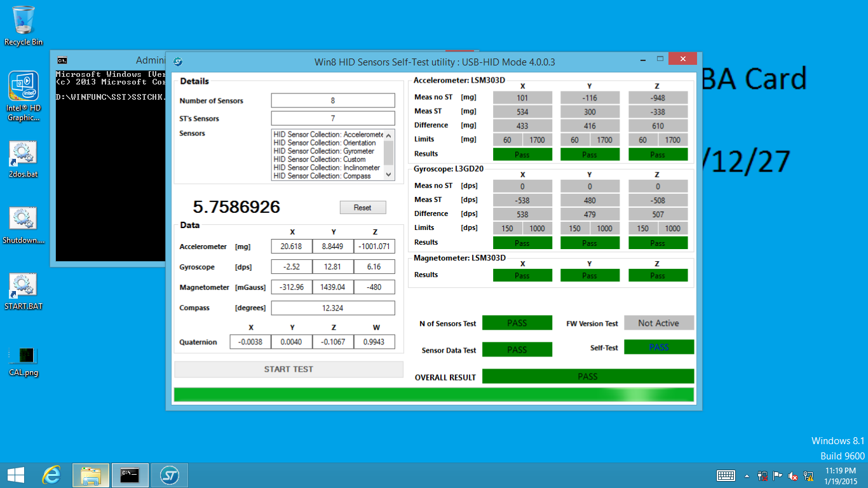Click the Accelerometer Z value -1001.071
The height and width of the screenshot is (488, 868).
374,247
